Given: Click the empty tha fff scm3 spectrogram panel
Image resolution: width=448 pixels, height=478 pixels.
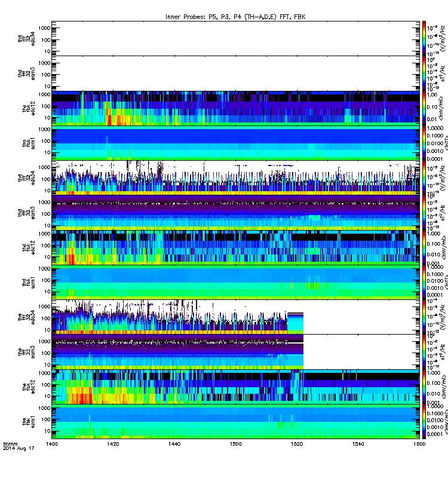Looking at the screenshot, I should click(235, 73).
